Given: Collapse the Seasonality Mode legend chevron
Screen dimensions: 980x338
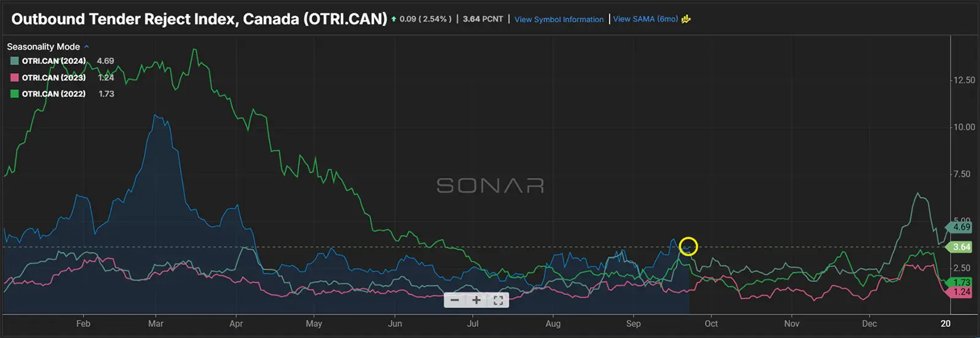Looking at the screenshot, I should (86, 47).
